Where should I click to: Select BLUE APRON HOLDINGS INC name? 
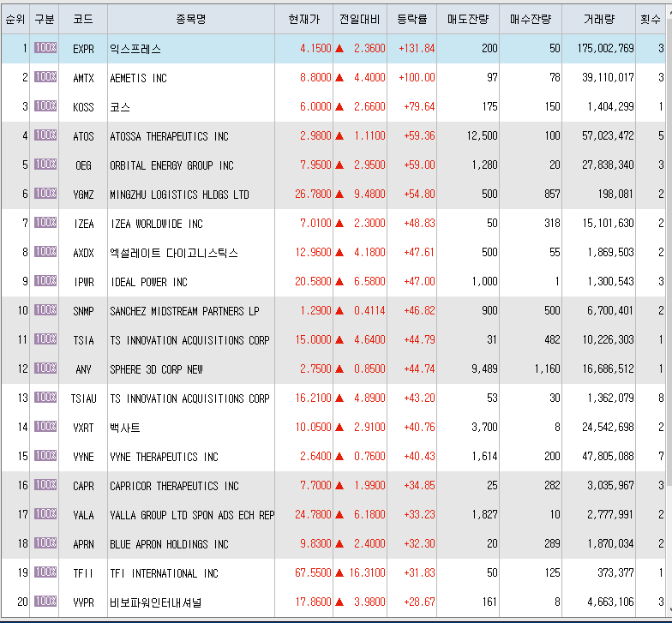(x=170, y=544)
